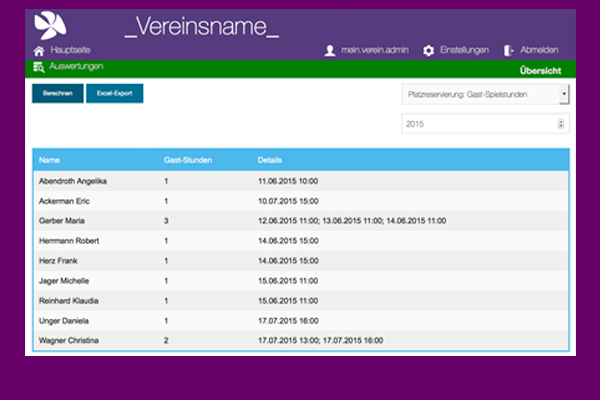The image size is (600, 400).
Task: Sort by the Name column header
Action: pos(49,160)
